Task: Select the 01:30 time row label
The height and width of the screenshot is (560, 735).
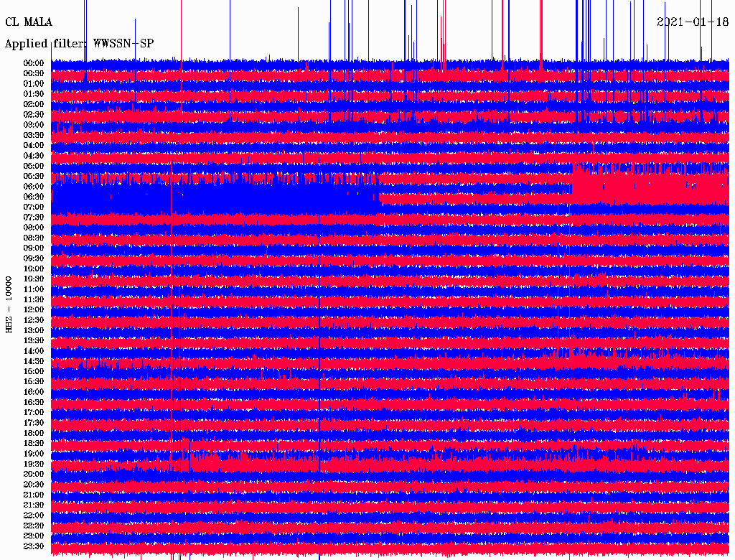Action: pos(34,94)
